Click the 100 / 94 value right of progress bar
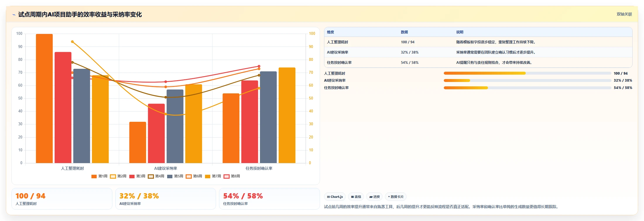Screen dimensions: 644x221 [621, 73]
